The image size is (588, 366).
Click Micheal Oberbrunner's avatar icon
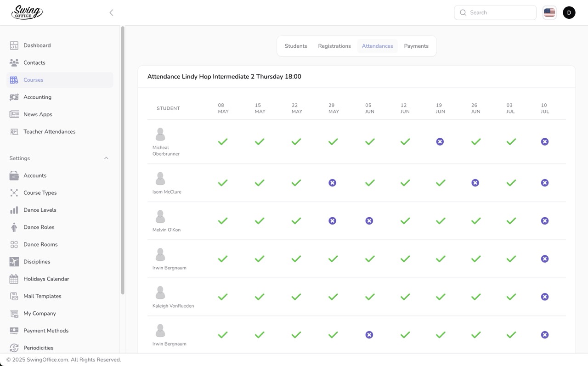pos(160,135)
